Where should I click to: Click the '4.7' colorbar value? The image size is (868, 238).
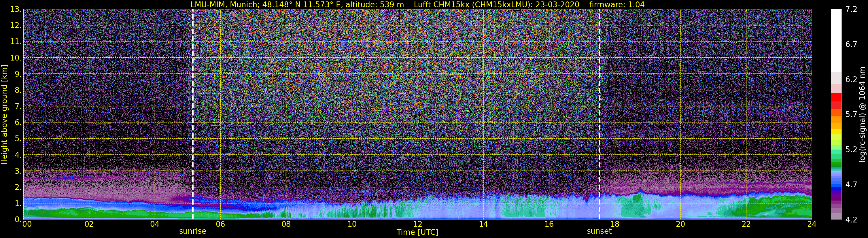click(851, 184)
